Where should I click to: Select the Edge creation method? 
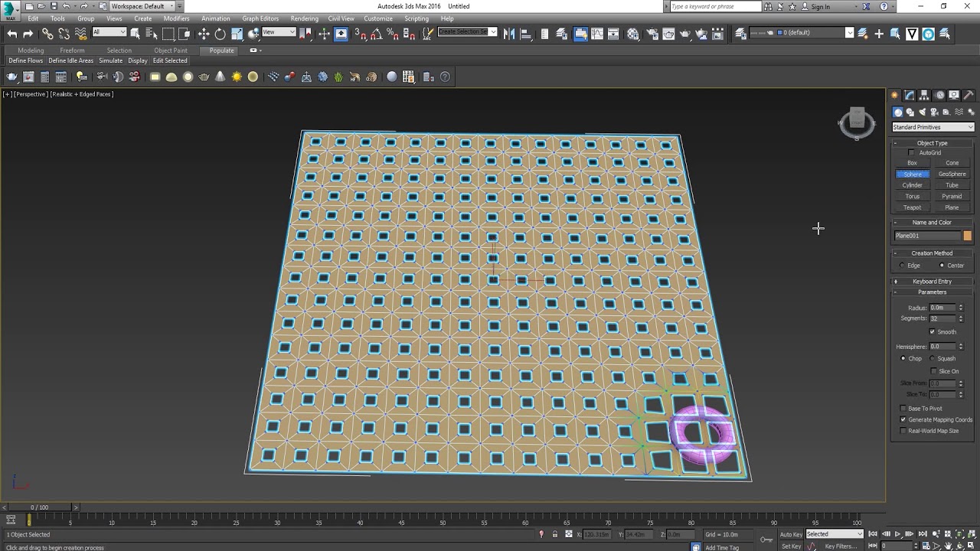tap(903, 266)
